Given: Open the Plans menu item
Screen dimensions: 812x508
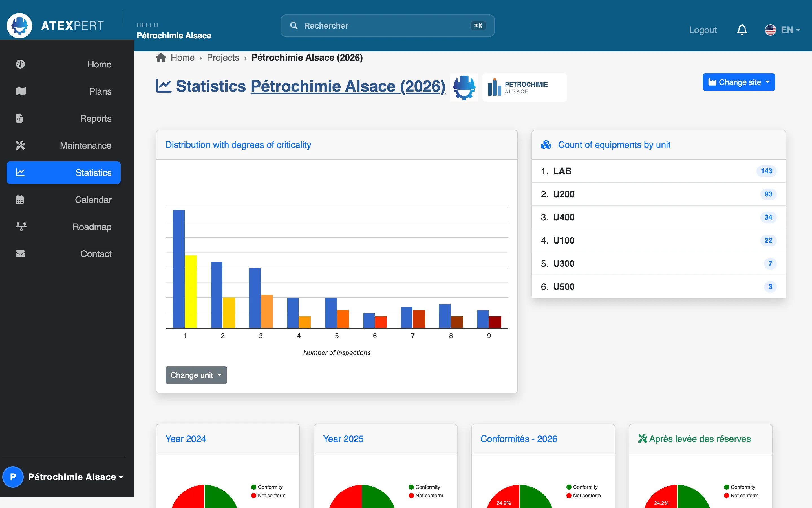Looking at the screenshot, I should (x=64, y=91).
